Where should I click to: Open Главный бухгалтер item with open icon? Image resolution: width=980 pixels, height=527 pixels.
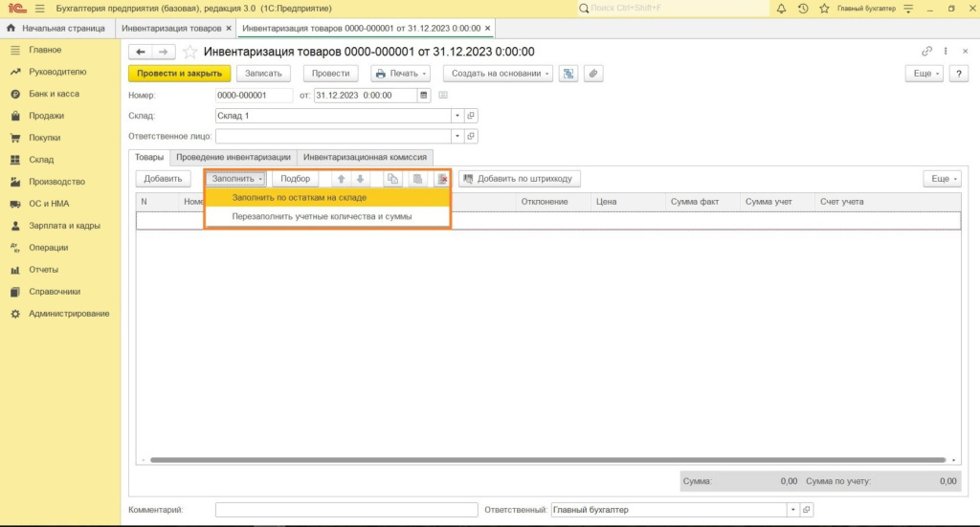[806, 510]
